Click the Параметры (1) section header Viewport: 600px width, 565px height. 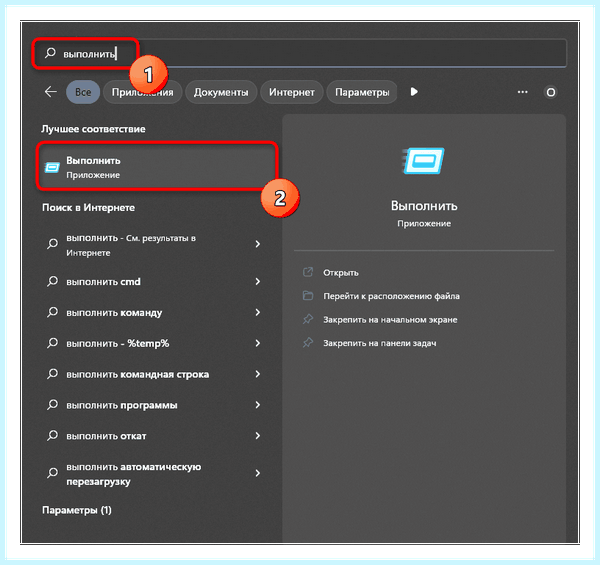77,510
